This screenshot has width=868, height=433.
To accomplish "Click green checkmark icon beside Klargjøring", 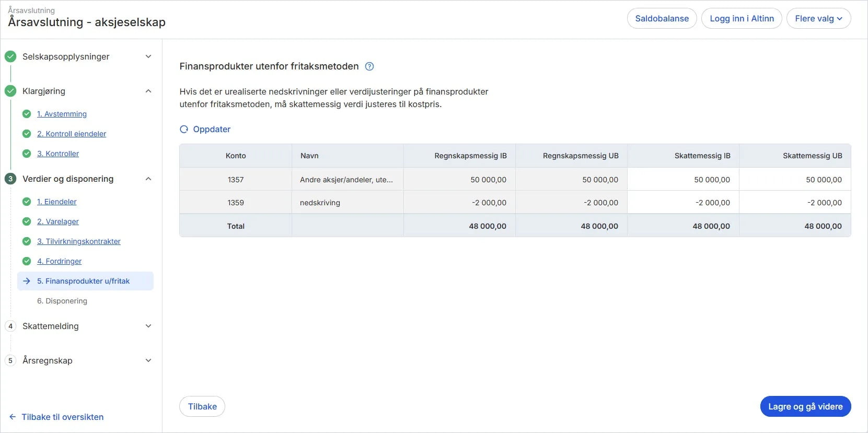I will point(10,91).
